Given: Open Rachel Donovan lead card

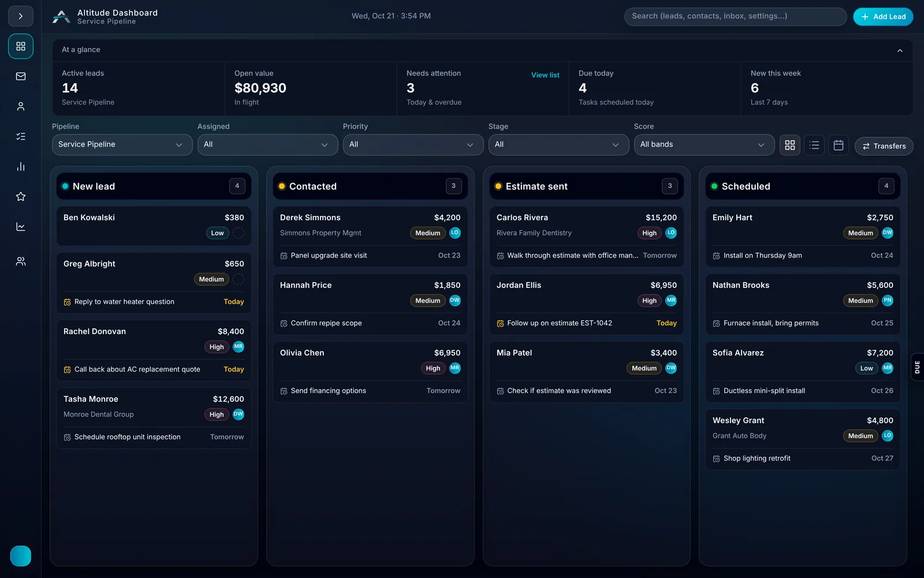Looking at the screenshot, I should [x=154, y=350].
